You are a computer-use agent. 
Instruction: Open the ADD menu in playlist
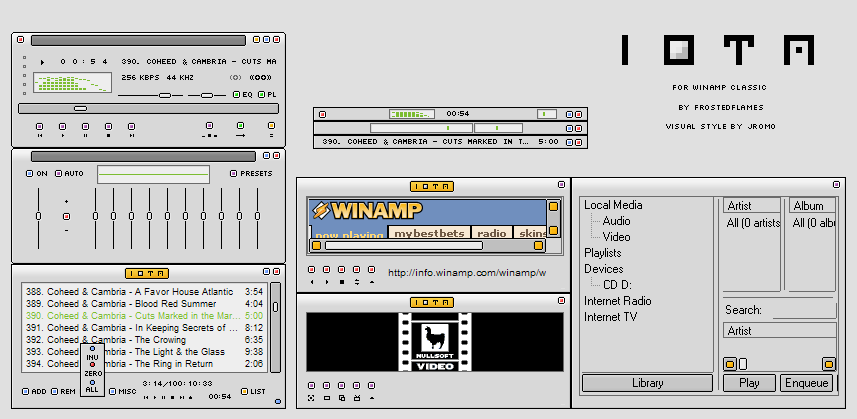(34, 392)
